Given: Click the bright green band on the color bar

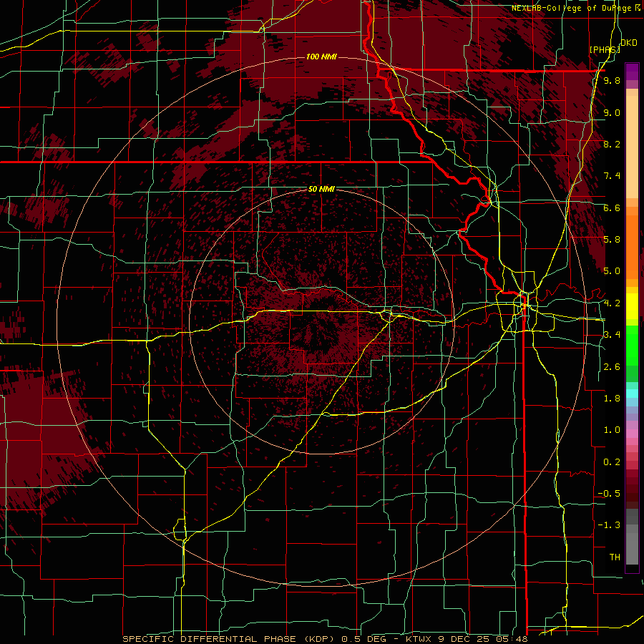Looking at the screenshot, I should tap(632, 346).
